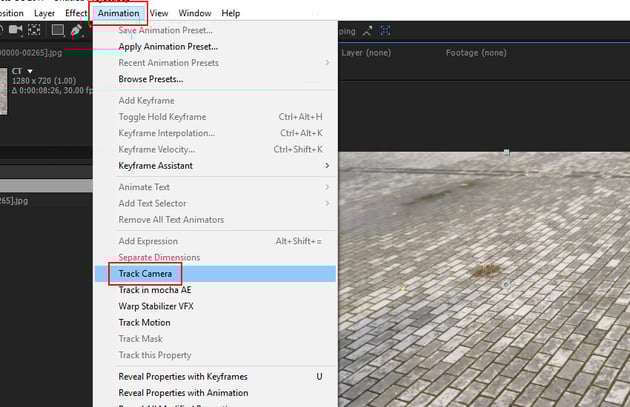Open the CT footage dropdown arrow
The width and height of the screenshot is (630, 407).
[x=30, y=71]
